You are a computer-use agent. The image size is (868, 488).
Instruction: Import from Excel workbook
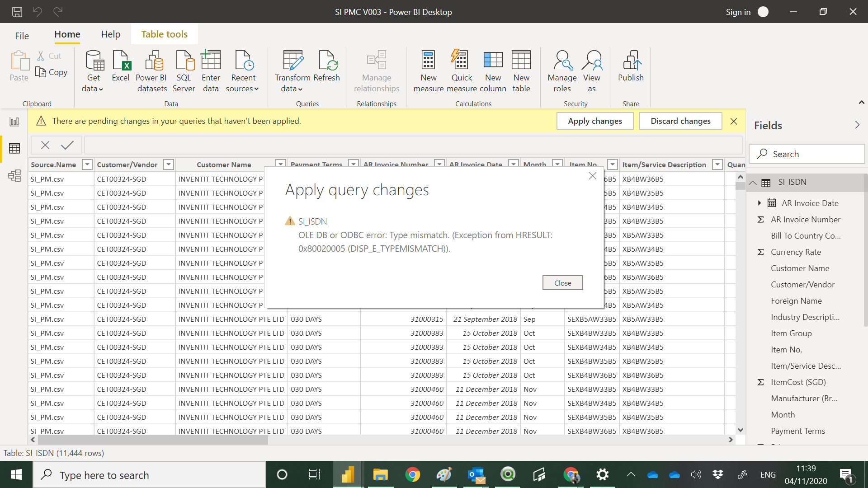tap(121, 66)
